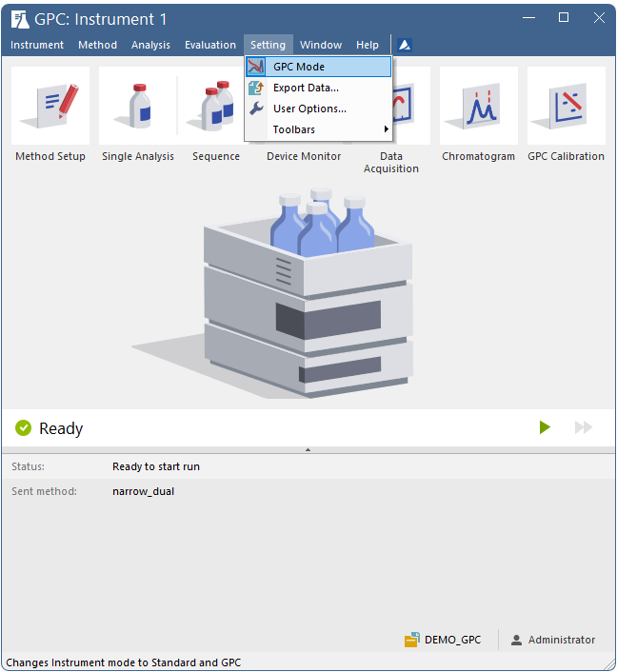The image size is (617, 672).
Task: Open the Method Setup icon
Action: pyautogui.click(x=50, y=106)
